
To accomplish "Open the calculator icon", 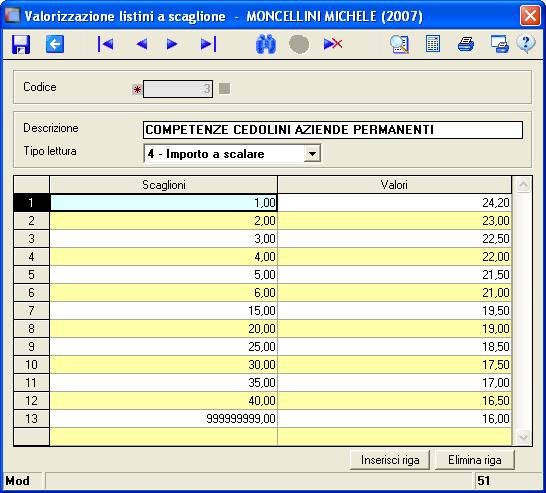I will click(x=433, y=44).
